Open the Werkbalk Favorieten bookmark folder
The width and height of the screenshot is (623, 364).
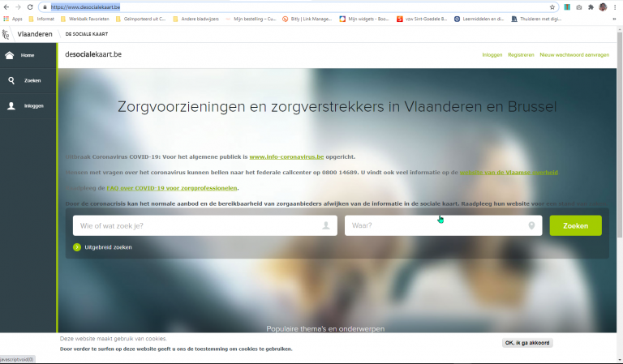point(85,19)
